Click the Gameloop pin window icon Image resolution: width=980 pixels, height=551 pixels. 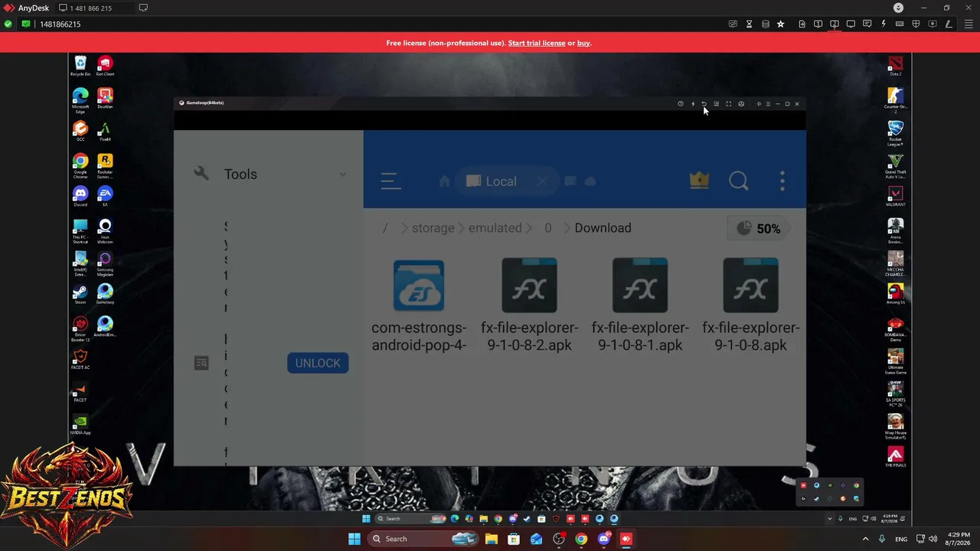[x=759, y=104]
